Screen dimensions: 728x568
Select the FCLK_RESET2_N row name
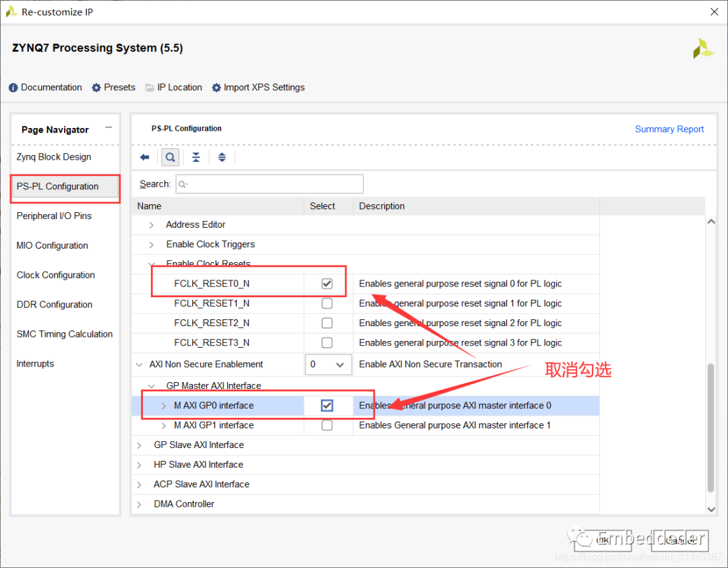(212, 323)
